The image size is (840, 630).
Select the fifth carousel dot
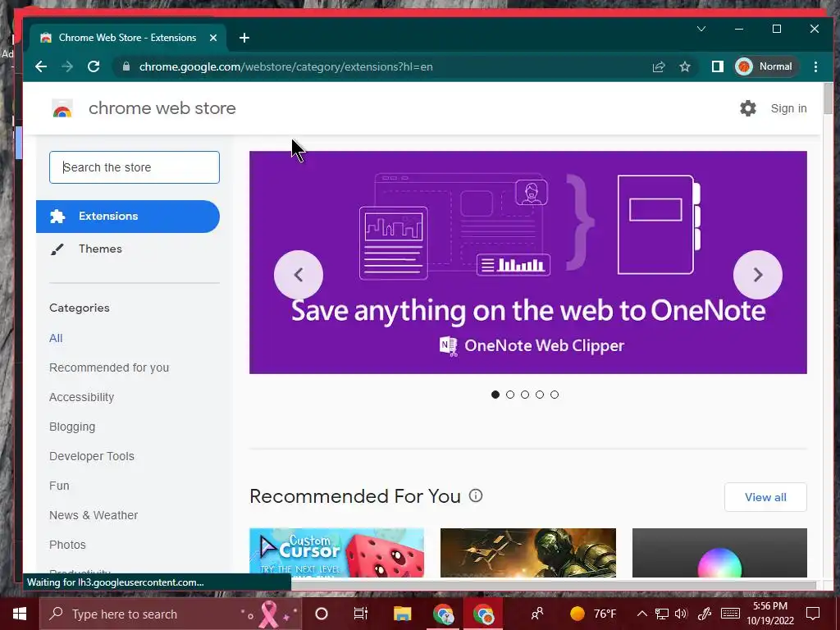tap(555, 395)
